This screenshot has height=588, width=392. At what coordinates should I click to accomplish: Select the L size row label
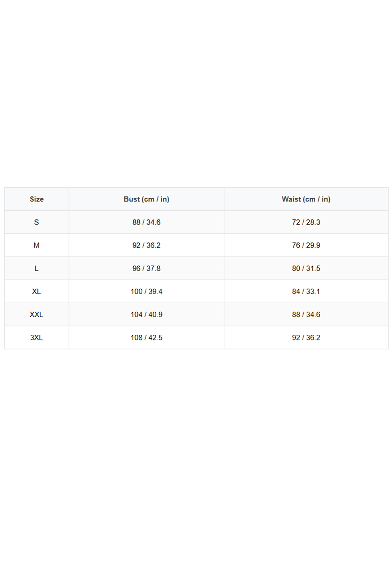[x=36, y=268]
